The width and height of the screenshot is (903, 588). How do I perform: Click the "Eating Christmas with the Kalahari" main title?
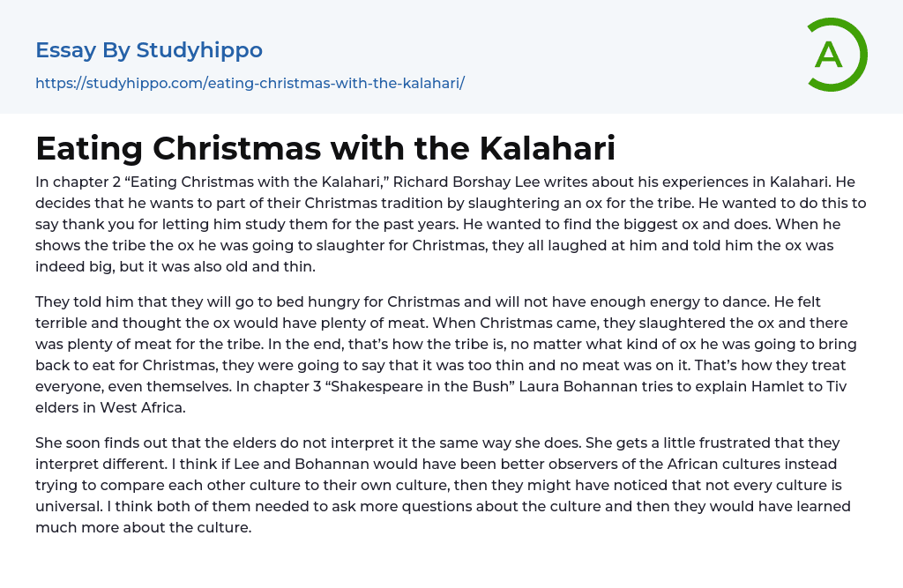(x=325, y=148)
